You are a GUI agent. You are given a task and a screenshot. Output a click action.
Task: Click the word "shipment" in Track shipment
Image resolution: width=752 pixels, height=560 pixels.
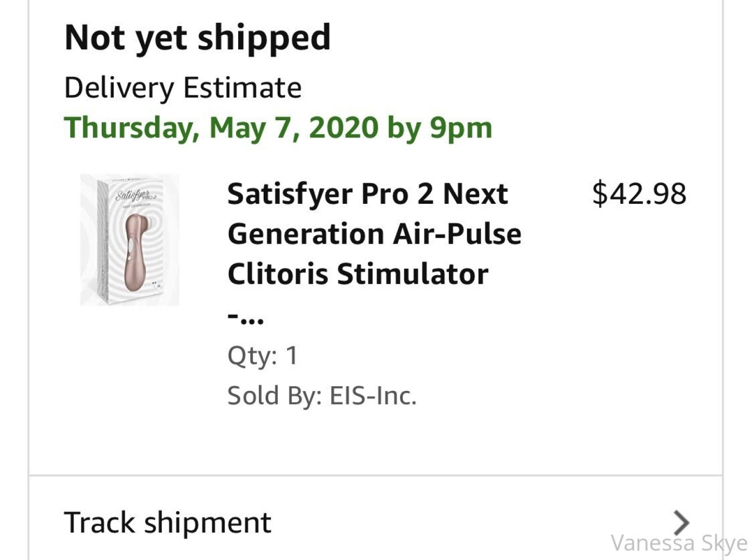pos(208,522)
